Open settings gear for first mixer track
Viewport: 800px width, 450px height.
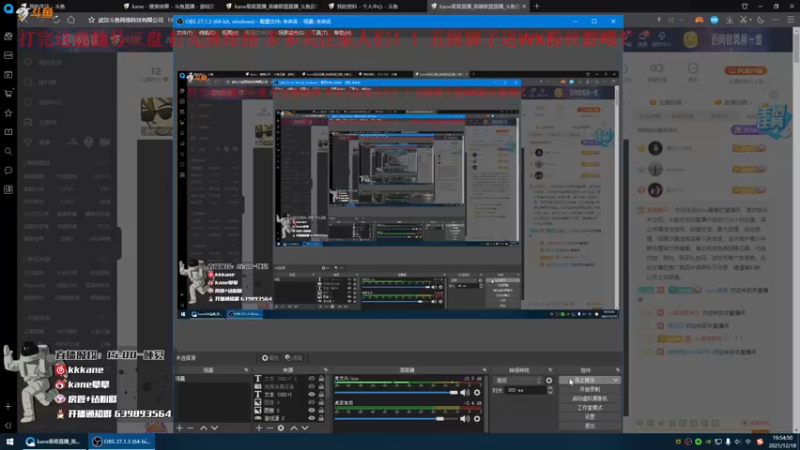tap(477, 392)
